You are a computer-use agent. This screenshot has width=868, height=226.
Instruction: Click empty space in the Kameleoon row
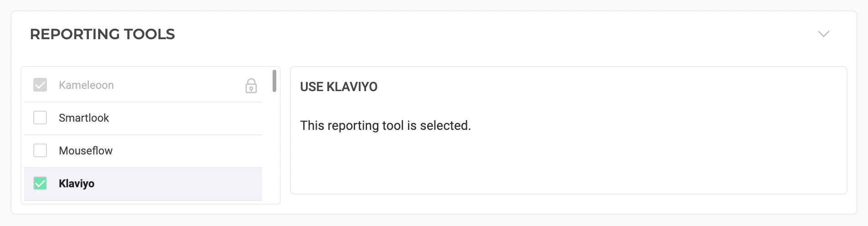[182, 85]
